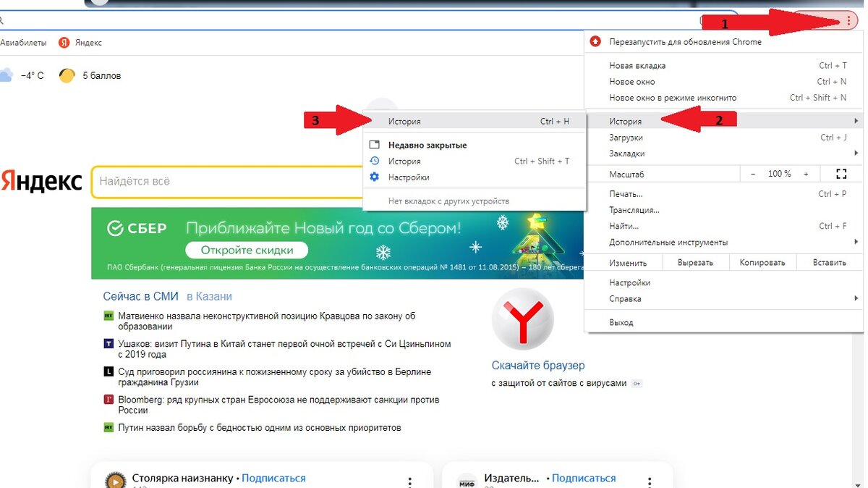Open Настройки in the main Chrome menu
Image resolution: width=868 pixels, height=488 pixels.
pyautogui.click(x=723, y=282)
